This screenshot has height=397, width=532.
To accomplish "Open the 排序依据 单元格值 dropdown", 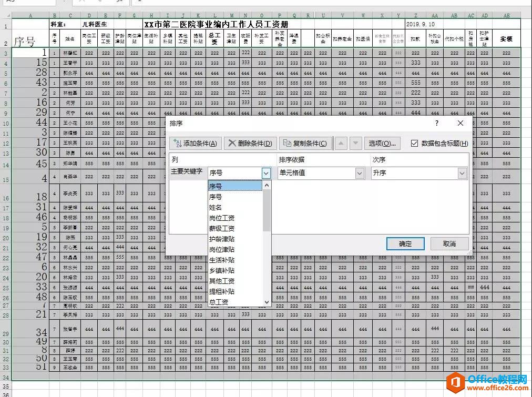I will (x=360, y=173).
